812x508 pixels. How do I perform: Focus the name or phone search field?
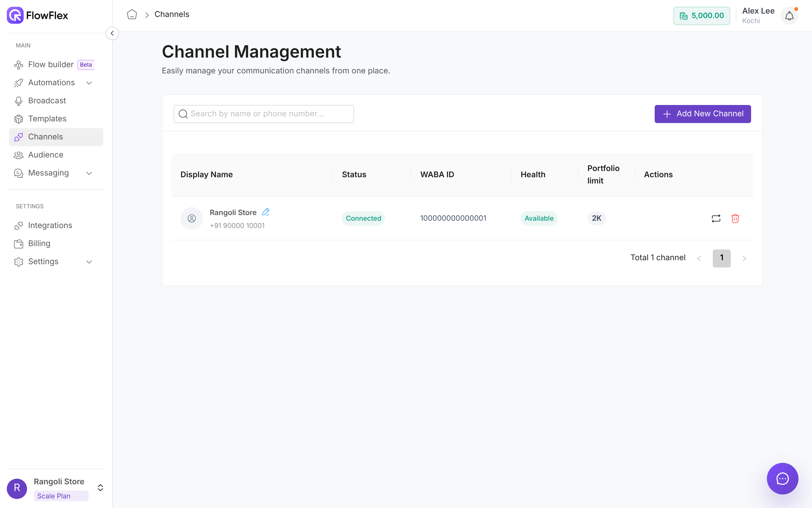point(264,114)
